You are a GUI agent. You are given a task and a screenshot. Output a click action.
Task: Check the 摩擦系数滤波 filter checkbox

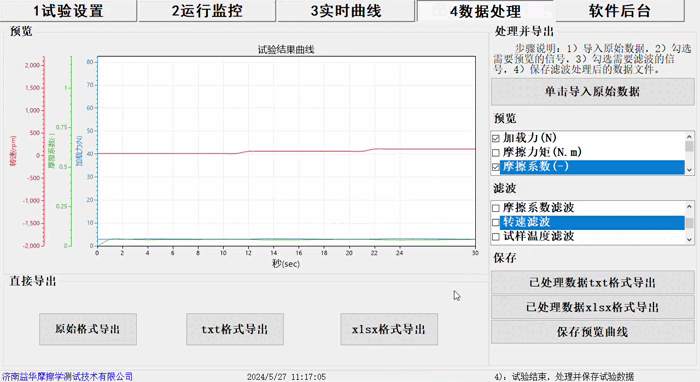coord(496,208)
